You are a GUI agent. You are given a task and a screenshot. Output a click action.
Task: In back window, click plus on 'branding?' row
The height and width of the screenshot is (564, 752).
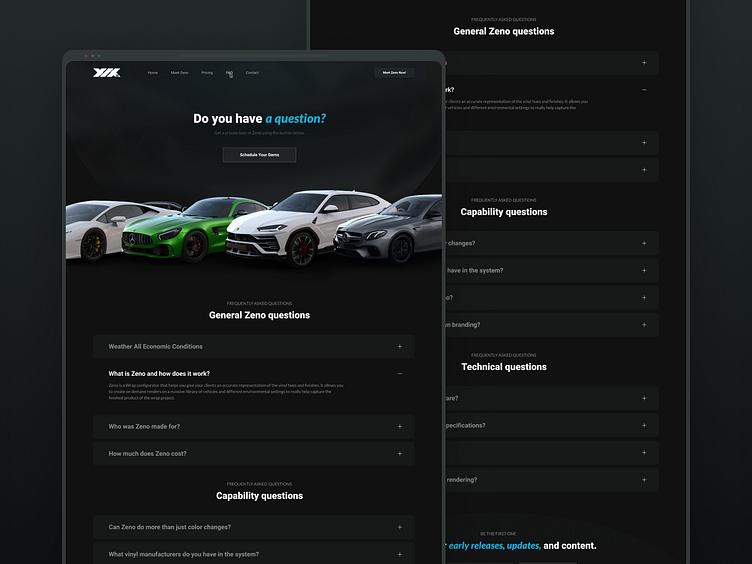tap(644, 325)
